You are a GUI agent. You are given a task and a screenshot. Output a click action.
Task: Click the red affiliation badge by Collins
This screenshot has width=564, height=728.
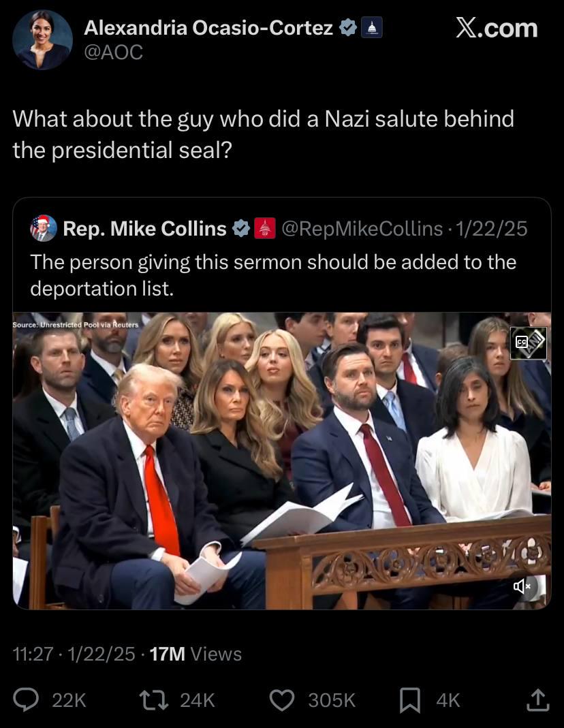264,228
